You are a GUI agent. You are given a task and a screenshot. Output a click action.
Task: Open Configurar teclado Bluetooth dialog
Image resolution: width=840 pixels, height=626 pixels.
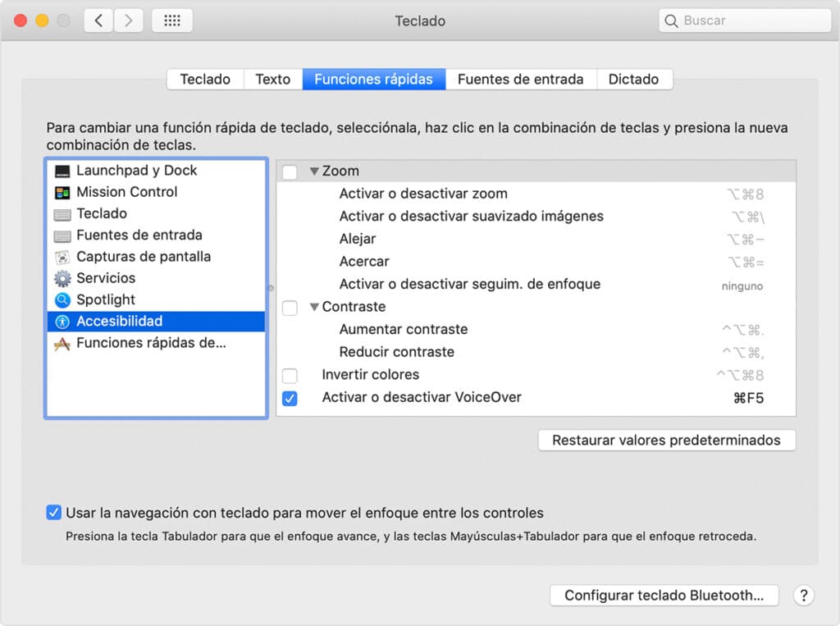[664, 596]
